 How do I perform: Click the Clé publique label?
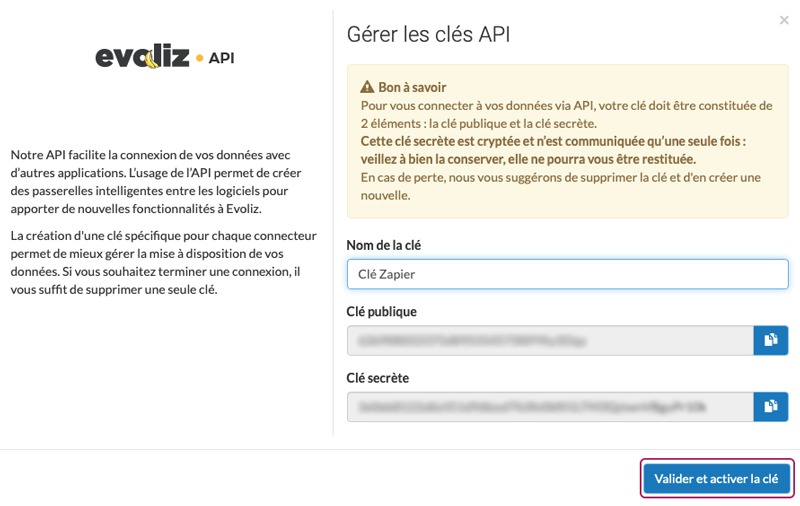point(381,311)
